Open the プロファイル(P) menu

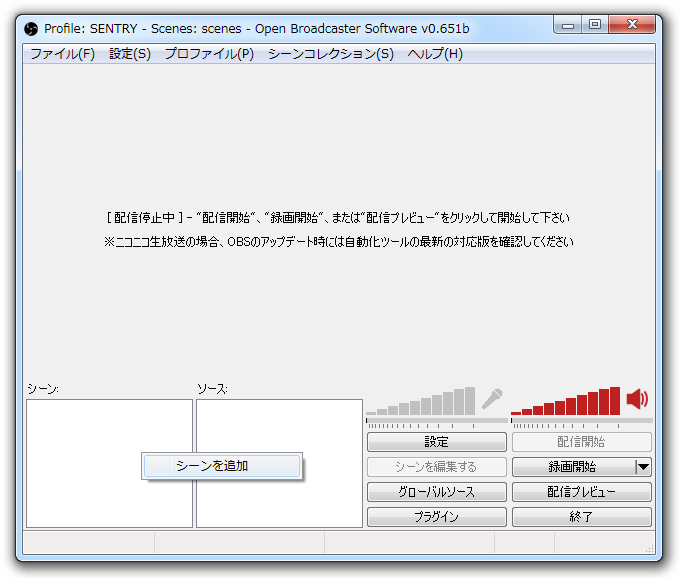click(209, 54)
